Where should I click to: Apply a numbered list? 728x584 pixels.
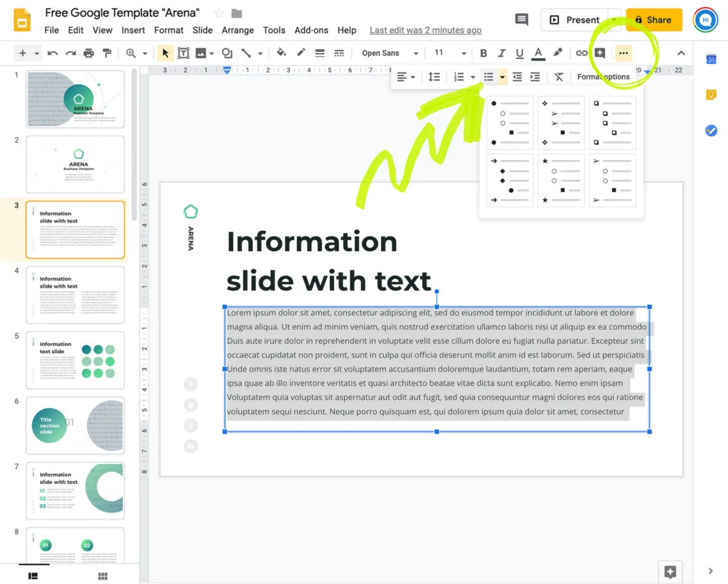pyautogui.click(x=459, y=77)
